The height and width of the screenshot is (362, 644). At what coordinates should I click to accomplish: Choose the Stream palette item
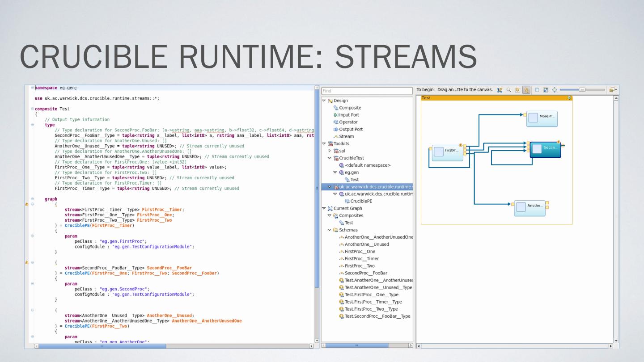point(346,136)
